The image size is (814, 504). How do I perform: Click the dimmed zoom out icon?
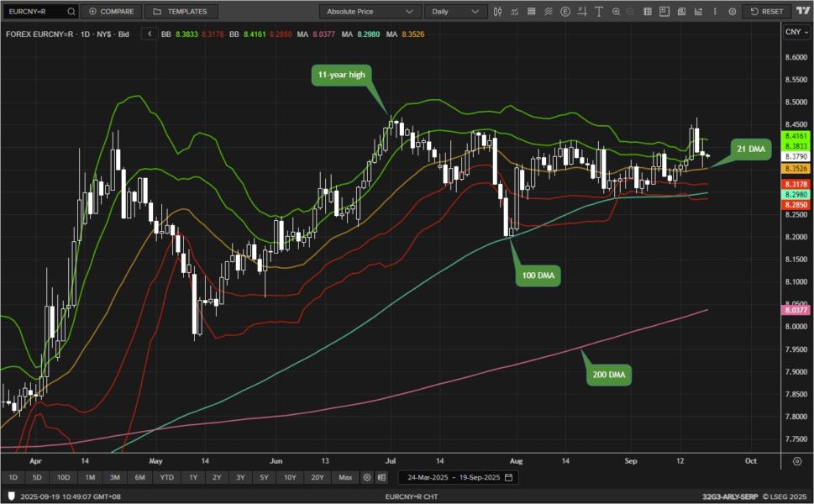[630, 12]
